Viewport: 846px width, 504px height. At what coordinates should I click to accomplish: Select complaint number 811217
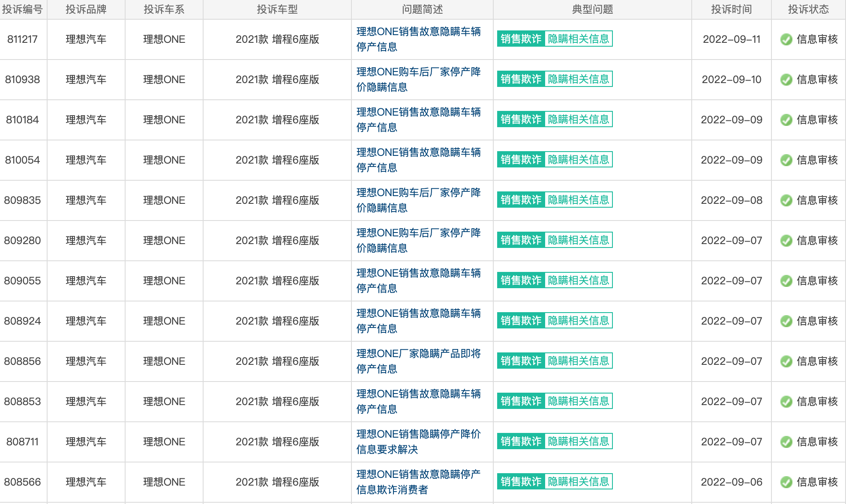[22, 39]
